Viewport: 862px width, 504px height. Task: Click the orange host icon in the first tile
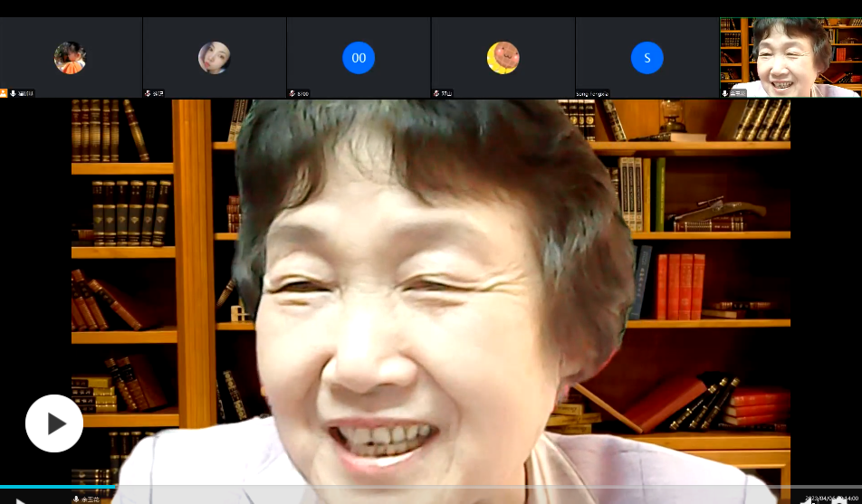[4, 93]
